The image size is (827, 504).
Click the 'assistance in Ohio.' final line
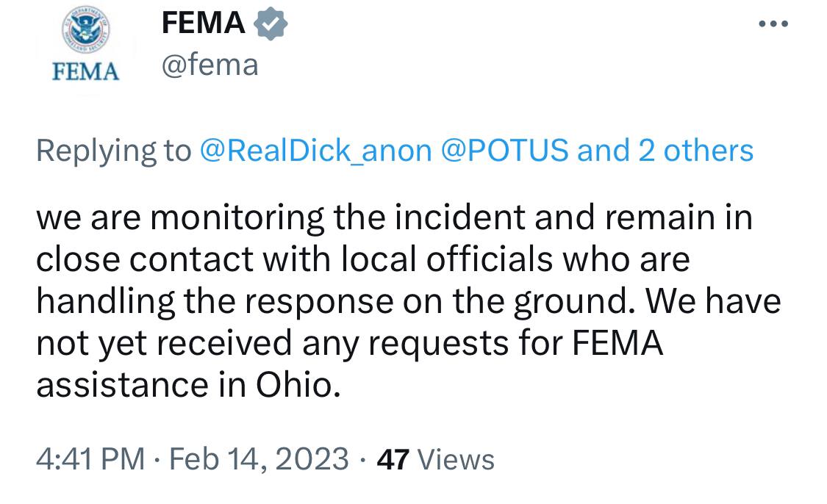pos(188,385)
